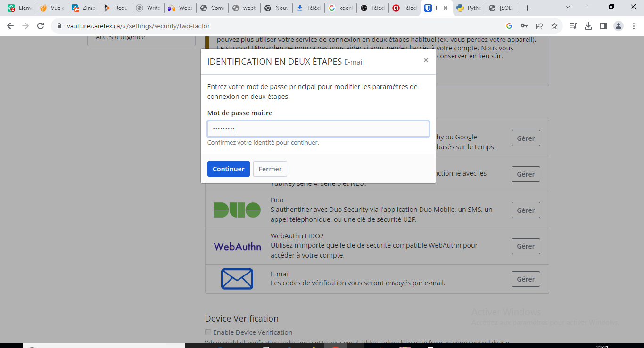
Task: Click the Fermer button in the dialog
Action: tap(270, 169)
